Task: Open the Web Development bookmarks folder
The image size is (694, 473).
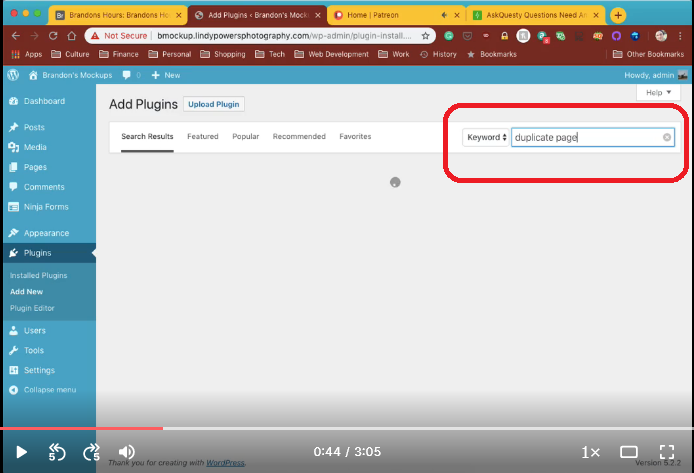Action: coord(332,54)
